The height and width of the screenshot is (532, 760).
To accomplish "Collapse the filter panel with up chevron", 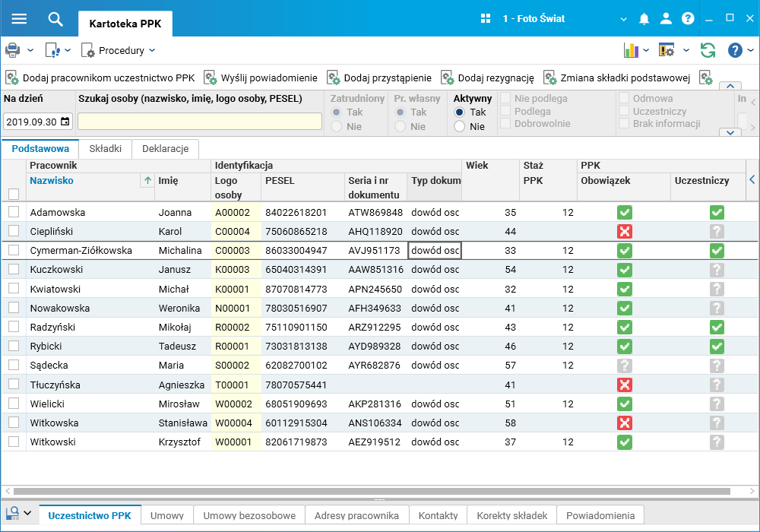I will (x=730, y=87).
